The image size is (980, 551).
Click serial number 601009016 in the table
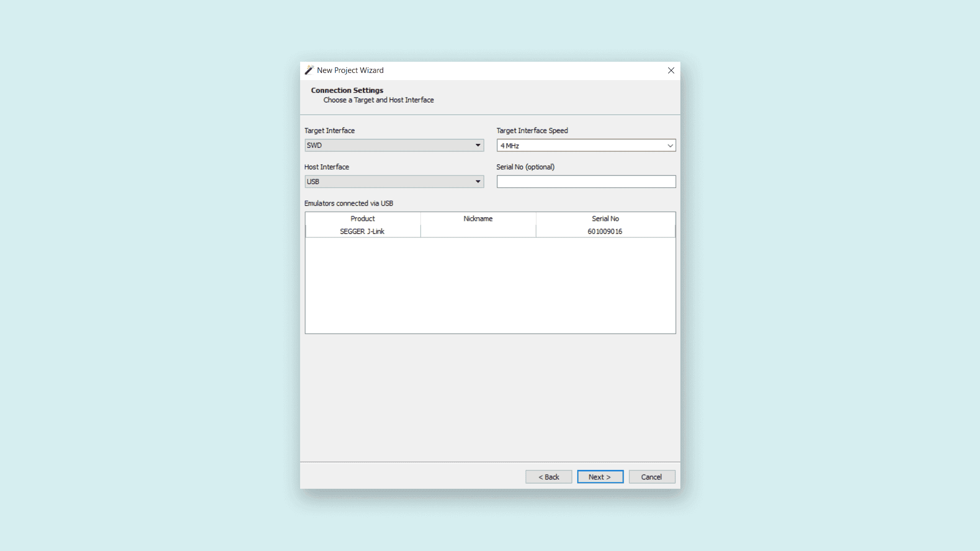(x=605, y=231)
